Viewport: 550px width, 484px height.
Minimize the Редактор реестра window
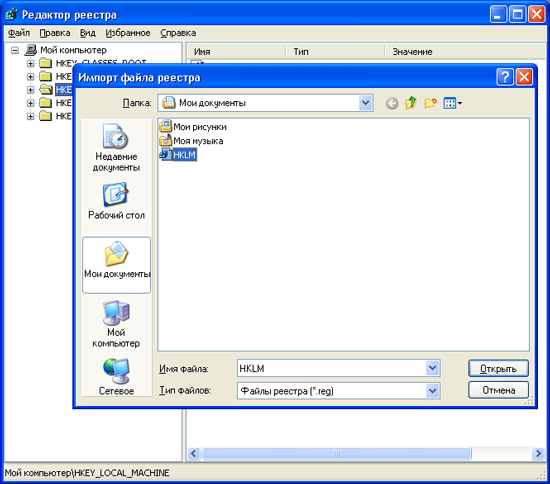(x=498, y=14)
